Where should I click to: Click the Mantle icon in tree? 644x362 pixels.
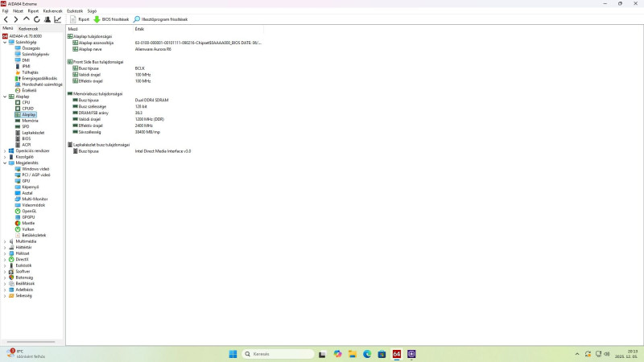tap(18, 224)
